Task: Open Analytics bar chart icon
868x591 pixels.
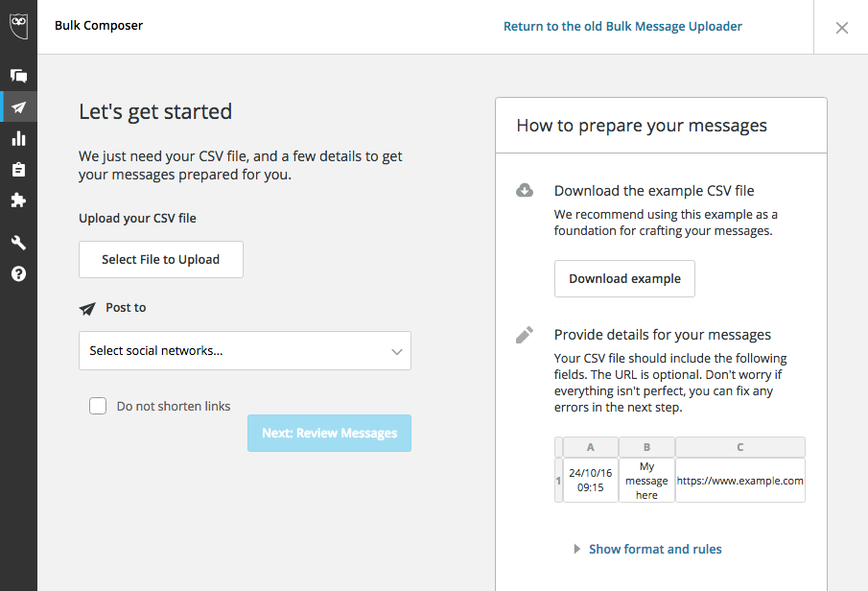Action: point(18,138)
